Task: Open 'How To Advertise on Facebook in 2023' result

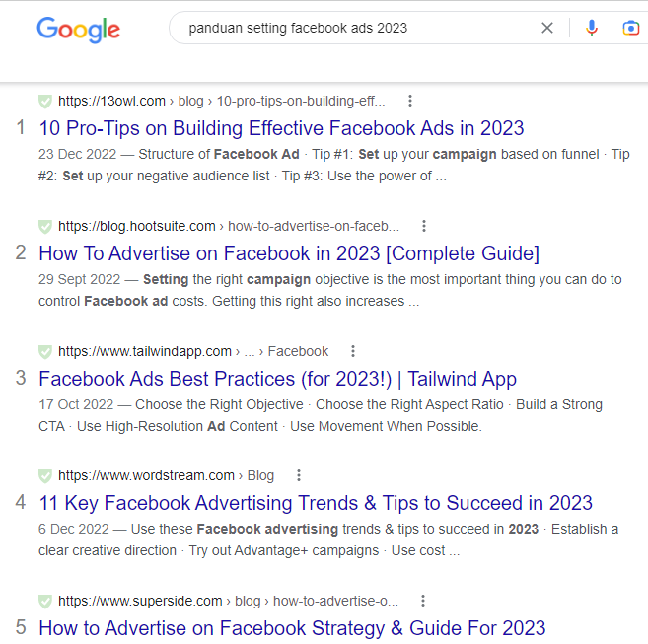Action: coord(289,253)
